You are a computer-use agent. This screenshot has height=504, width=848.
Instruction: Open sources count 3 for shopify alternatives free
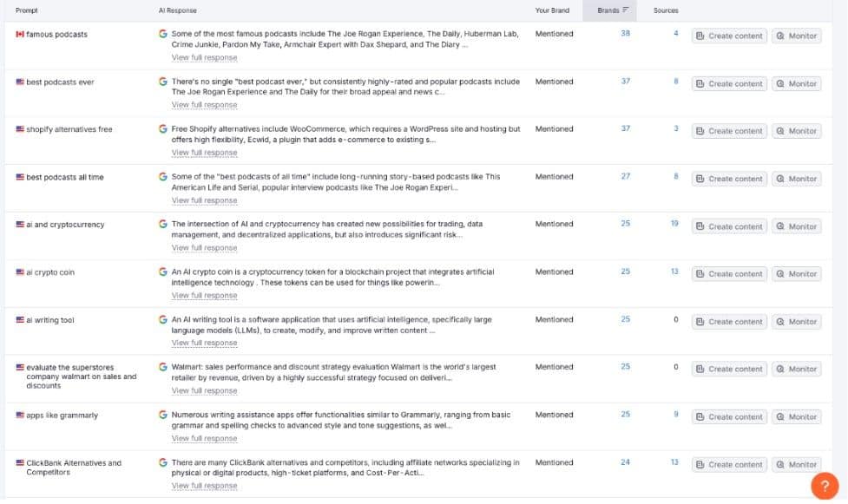pos(675,128)
